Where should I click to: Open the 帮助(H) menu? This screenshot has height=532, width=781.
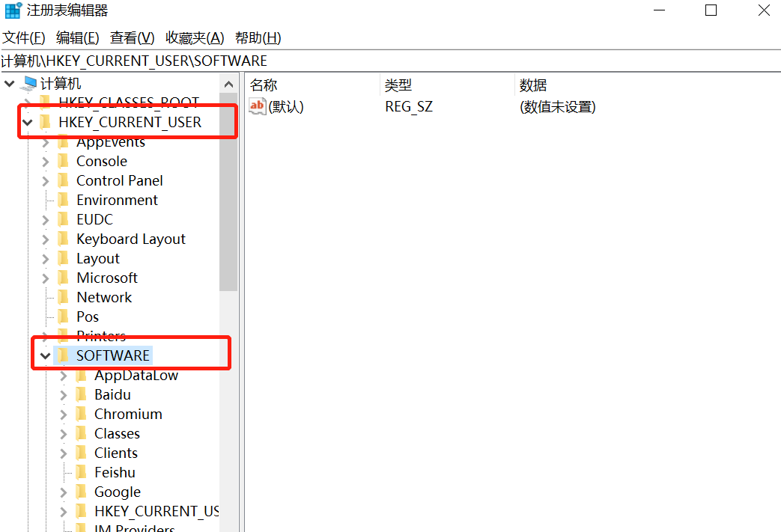[258, 37]
